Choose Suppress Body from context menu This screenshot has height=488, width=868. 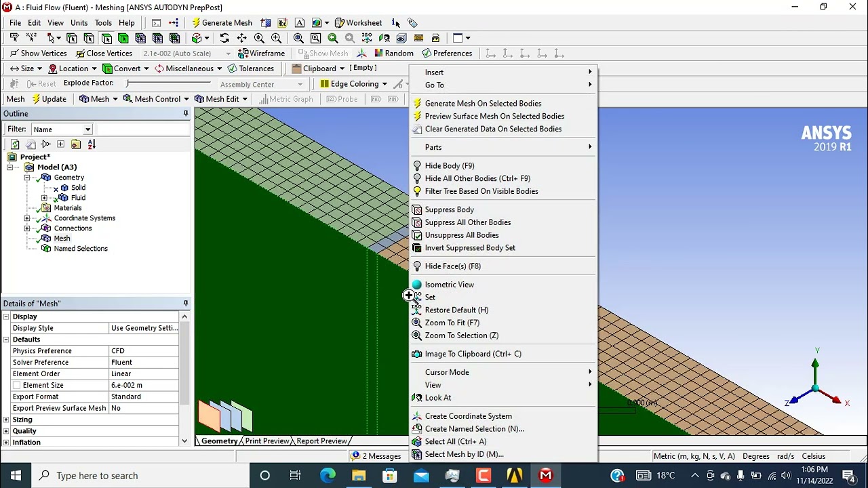(x=449, y=210)
